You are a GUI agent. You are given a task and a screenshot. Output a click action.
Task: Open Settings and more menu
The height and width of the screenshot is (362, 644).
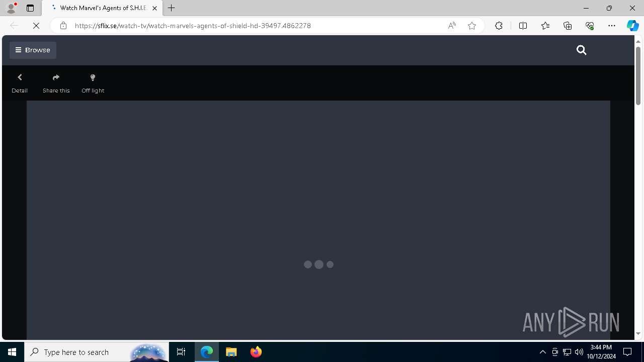point(612,26)
